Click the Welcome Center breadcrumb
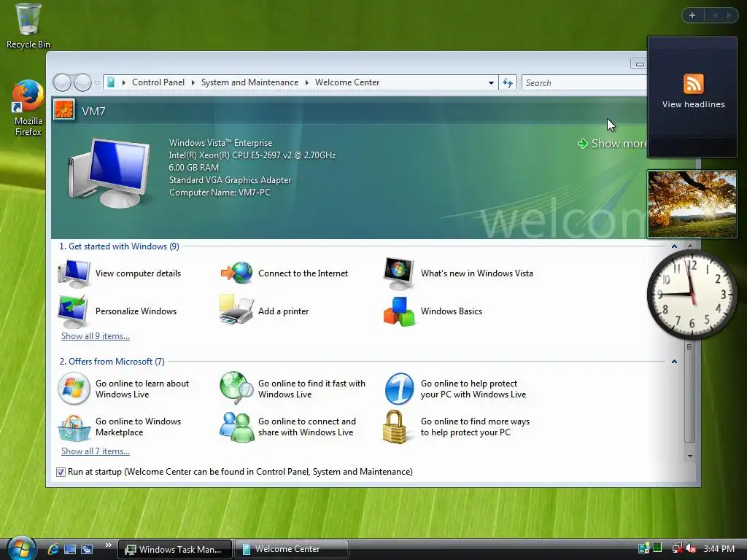This screenshot has width=747, height=560. pyautogui.click(x=347, y=82)
